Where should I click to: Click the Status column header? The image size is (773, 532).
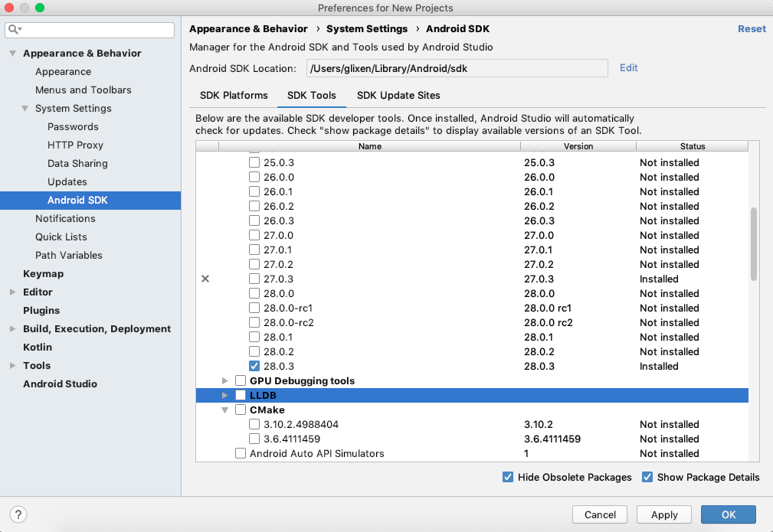(692, 146)
